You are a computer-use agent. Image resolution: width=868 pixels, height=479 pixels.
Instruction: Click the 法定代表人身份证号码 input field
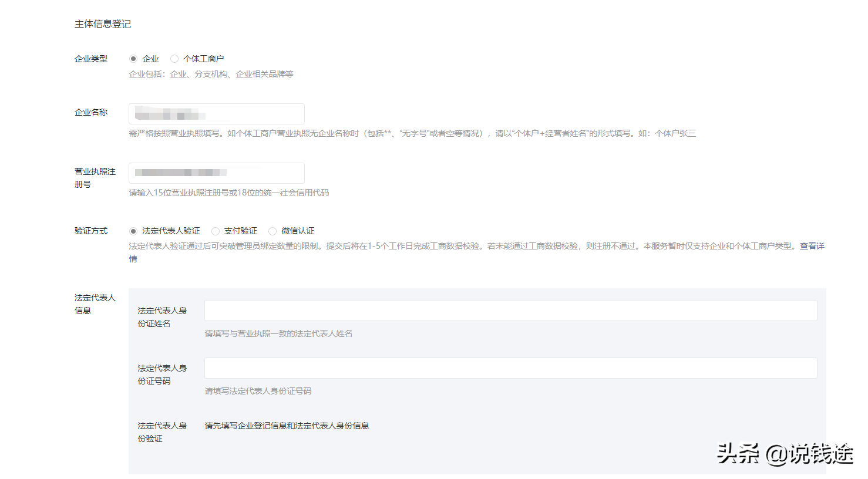[x=510, y=367]
